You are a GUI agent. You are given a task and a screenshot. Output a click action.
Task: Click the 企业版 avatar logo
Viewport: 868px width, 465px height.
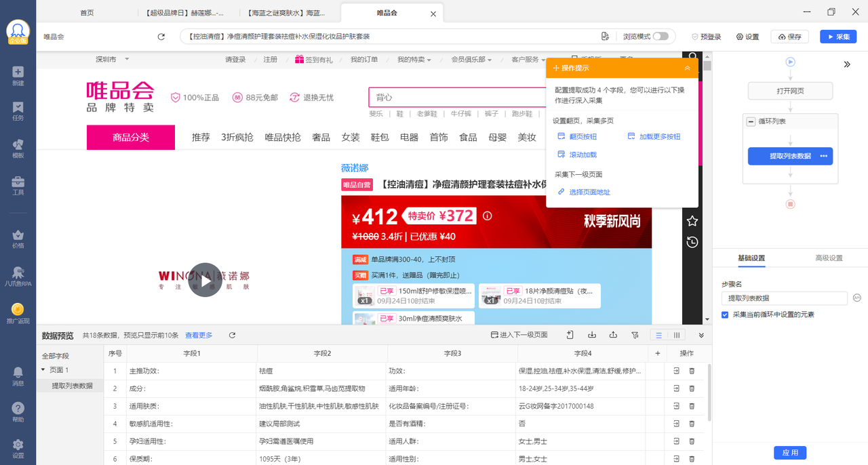click(x=18, y=31)
